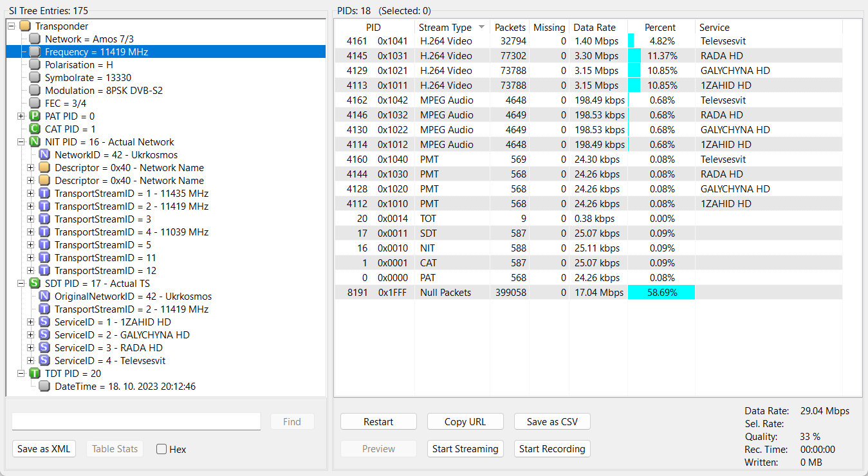Expand TransportStreamID = 5 node
Image resolution: width=868 pixels, height=476 pixels.
(x=30, y=245)
